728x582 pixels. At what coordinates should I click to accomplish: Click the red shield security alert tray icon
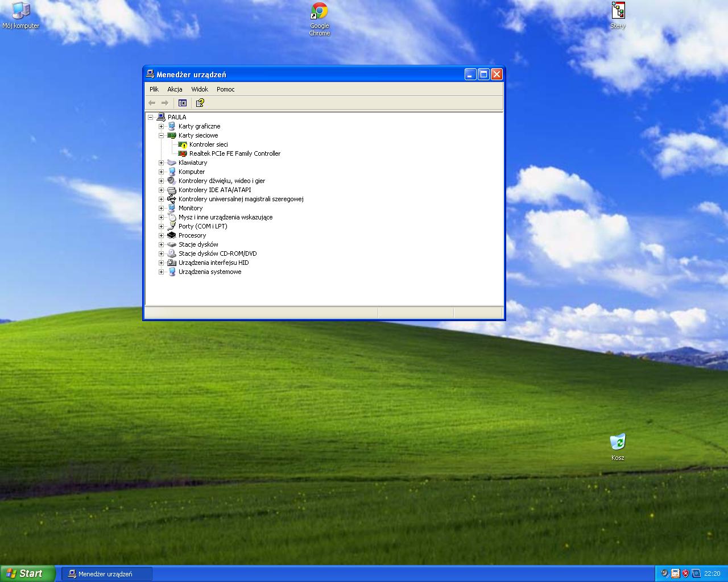point(685,573)
